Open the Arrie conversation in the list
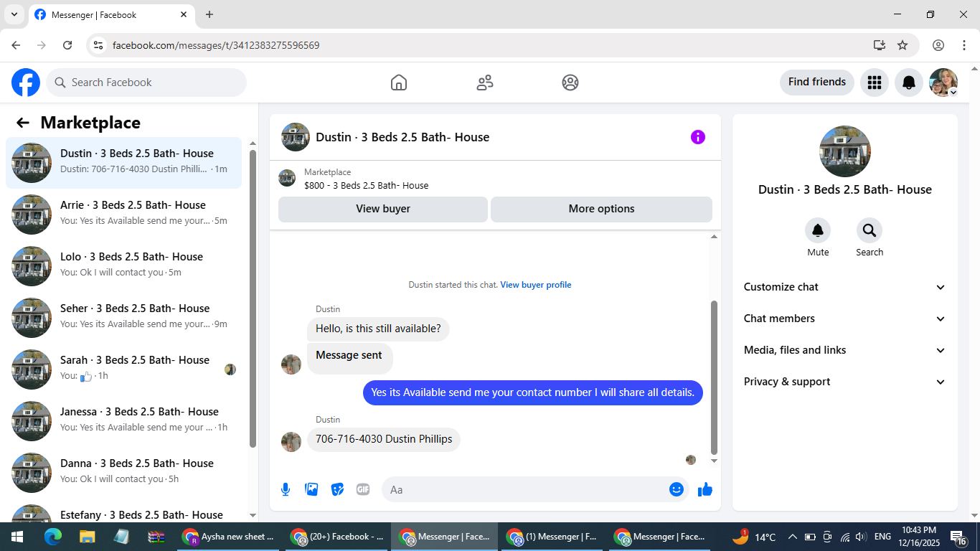980x551 pixels. pos(124,215)
